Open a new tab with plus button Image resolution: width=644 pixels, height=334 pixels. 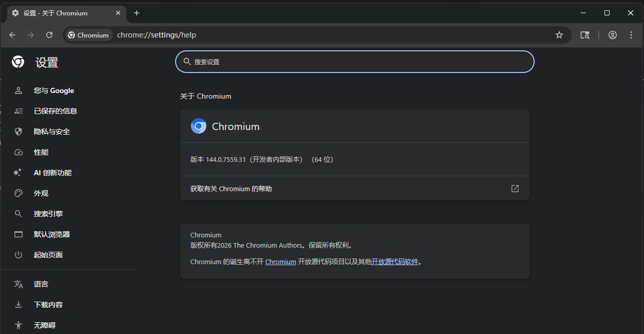(137, 13)
